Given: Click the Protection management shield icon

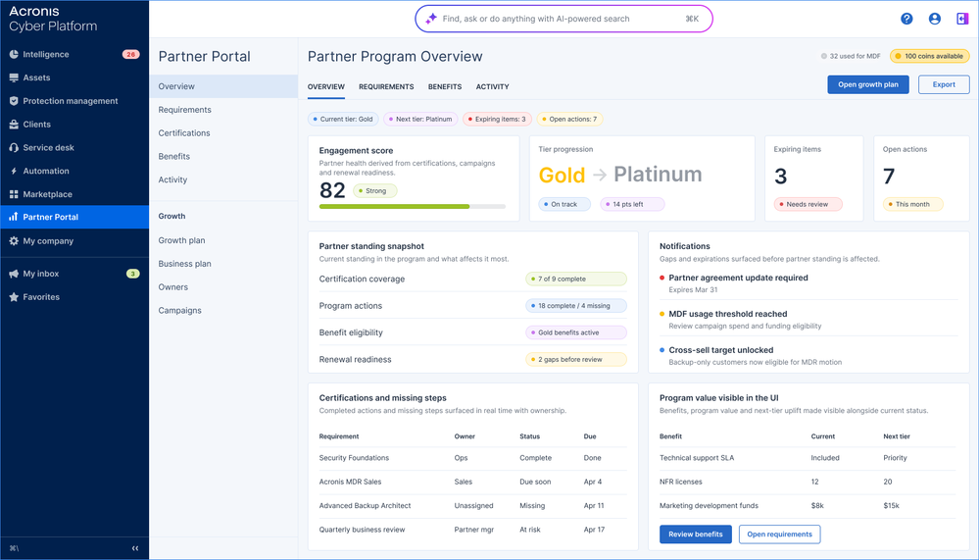Looking at the screenshot, I should (x=14, y=101).
